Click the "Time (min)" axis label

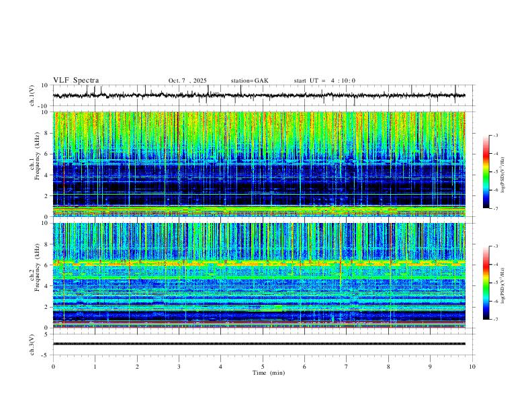269,373
